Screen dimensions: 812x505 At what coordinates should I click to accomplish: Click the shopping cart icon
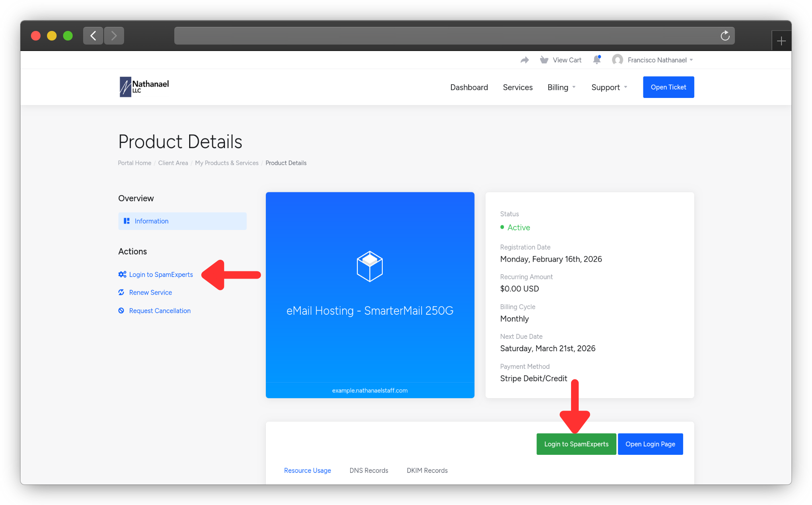544,60
